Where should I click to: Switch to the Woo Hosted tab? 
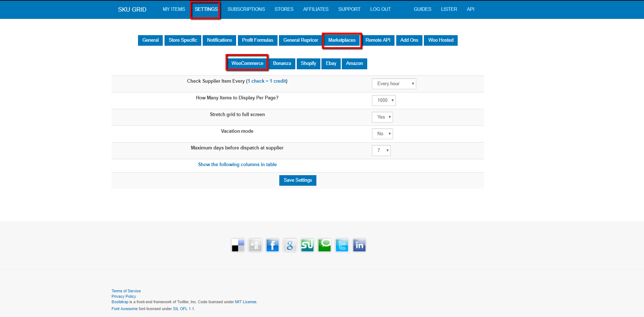click(441, 40)
